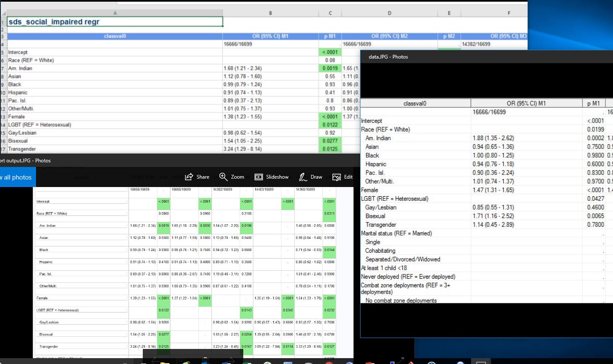Select row 7 header for Am. Indian
Screen dimensions: 613x364
click(3, 68)
